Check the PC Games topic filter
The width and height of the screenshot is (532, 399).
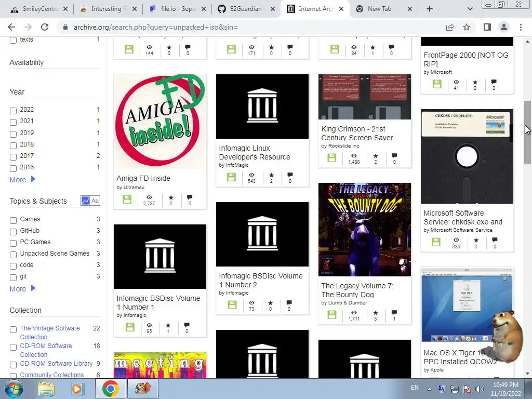[13, 243]
